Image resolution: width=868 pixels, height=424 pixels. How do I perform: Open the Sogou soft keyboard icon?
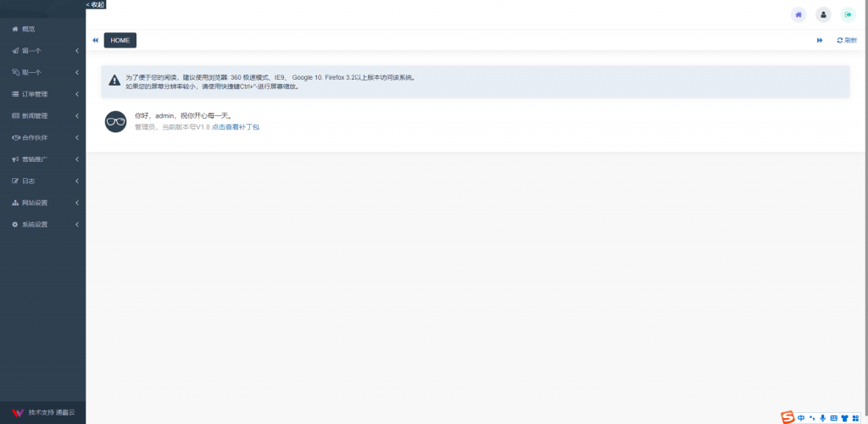(x=833, y=417)
